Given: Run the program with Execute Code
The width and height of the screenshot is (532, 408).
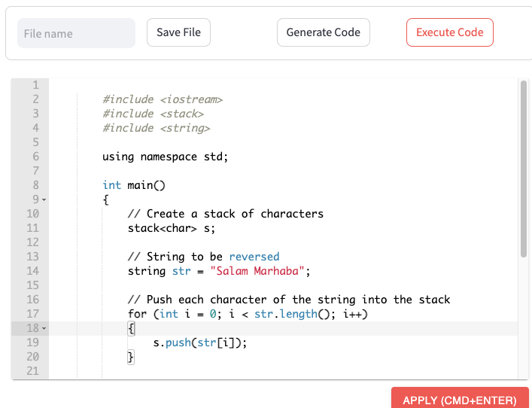Looking at the screenshot, I should point(449,32).
